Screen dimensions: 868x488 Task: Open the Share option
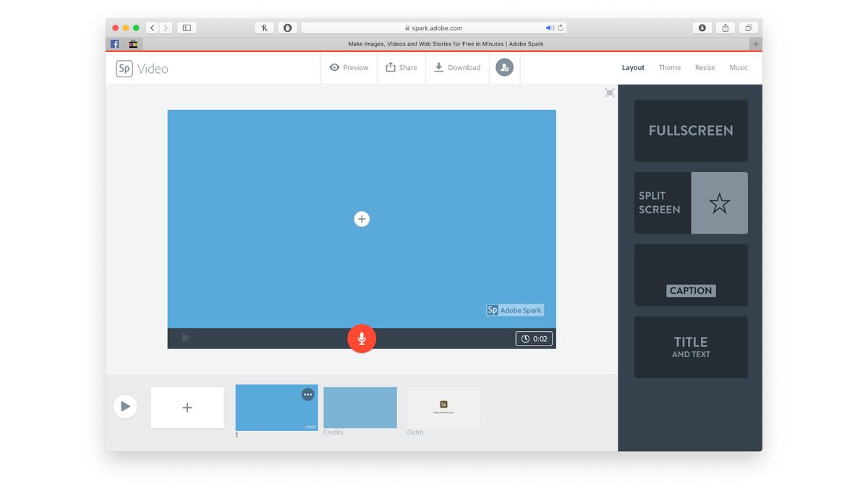[401, 67]
